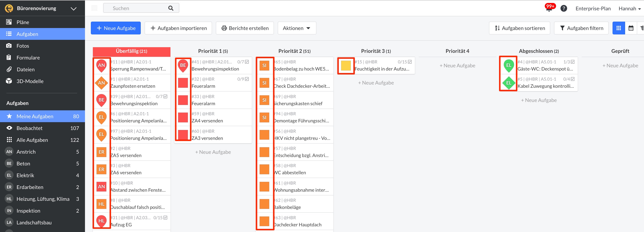Switch to calendar view icon
Screen dimensions: 644x232
point(631,28)
